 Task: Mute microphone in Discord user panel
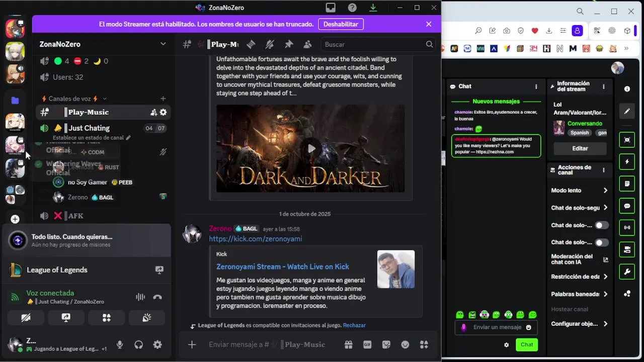(x=120, y=344)
